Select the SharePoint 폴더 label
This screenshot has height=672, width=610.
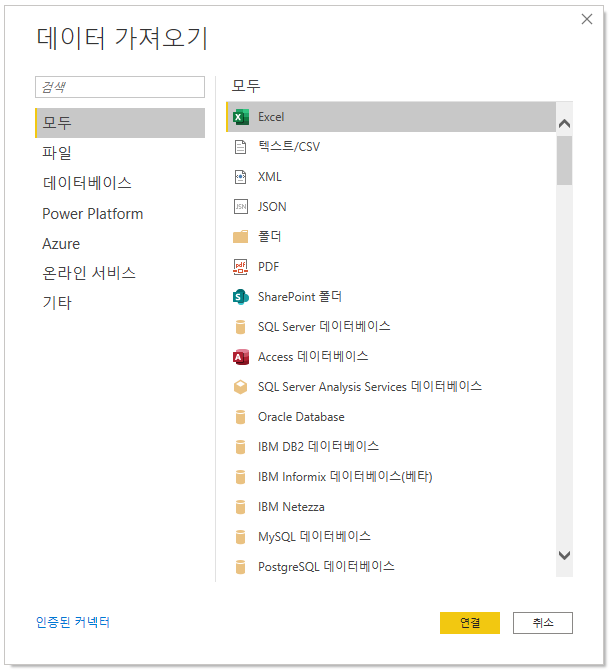point(300,297)
